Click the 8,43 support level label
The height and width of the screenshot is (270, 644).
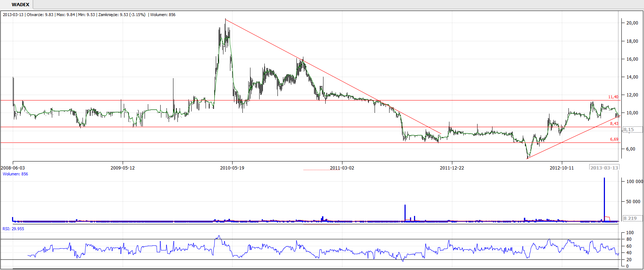tap(614, 123)
